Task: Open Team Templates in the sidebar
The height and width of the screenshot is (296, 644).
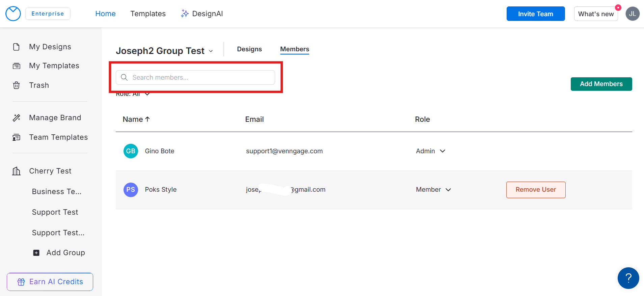Action: pyautogui.click(x=58, y=137)
